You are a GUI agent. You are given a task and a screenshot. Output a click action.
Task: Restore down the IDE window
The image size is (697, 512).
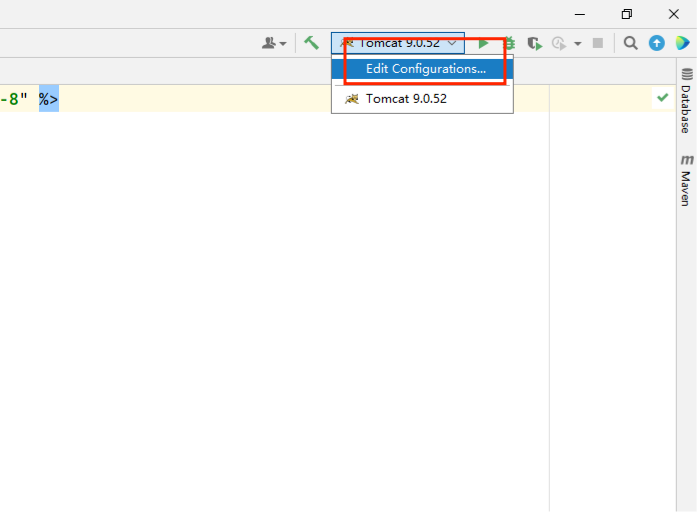click(627, 14)
